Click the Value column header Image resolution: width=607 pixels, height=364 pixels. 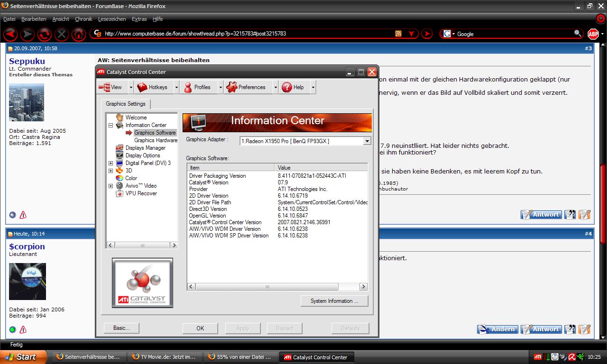pos(321,167)
